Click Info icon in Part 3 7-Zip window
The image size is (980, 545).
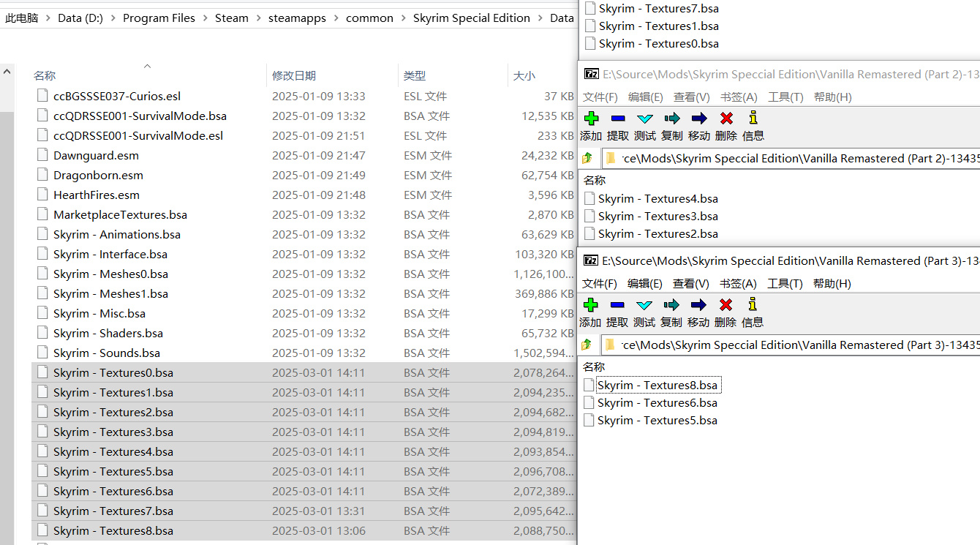coord(753,305)
